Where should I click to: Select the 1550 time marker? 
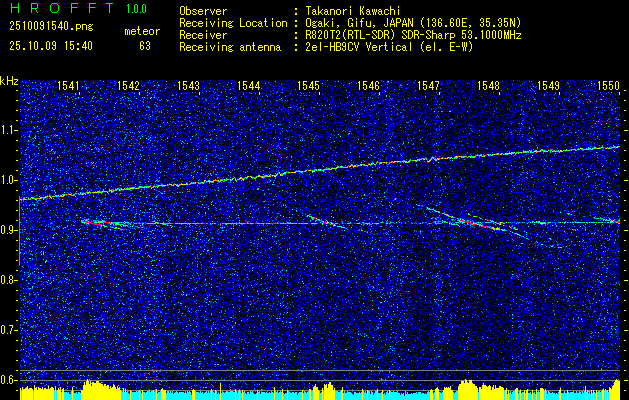click(x=608, y=86)
